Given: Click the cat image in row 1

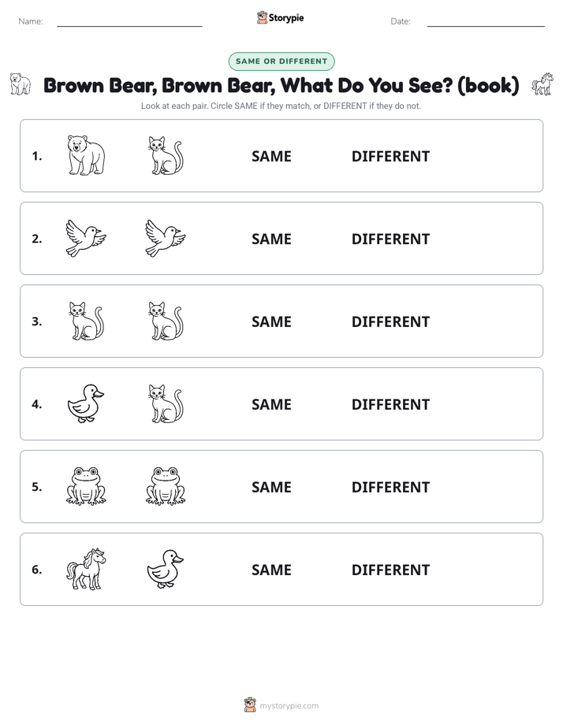Looking at the screenshot, I should 166,155.
